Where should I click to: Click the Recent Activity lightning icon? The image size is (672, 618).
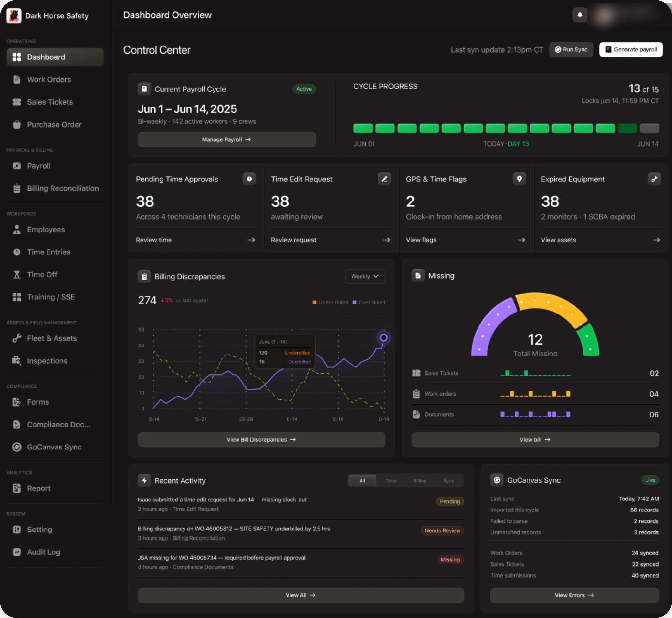click(144, 480)
